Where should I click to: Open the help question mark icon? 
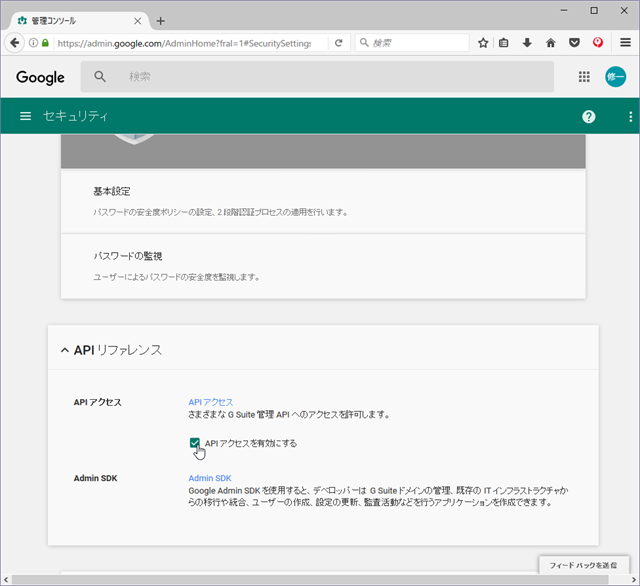[588, 117]
